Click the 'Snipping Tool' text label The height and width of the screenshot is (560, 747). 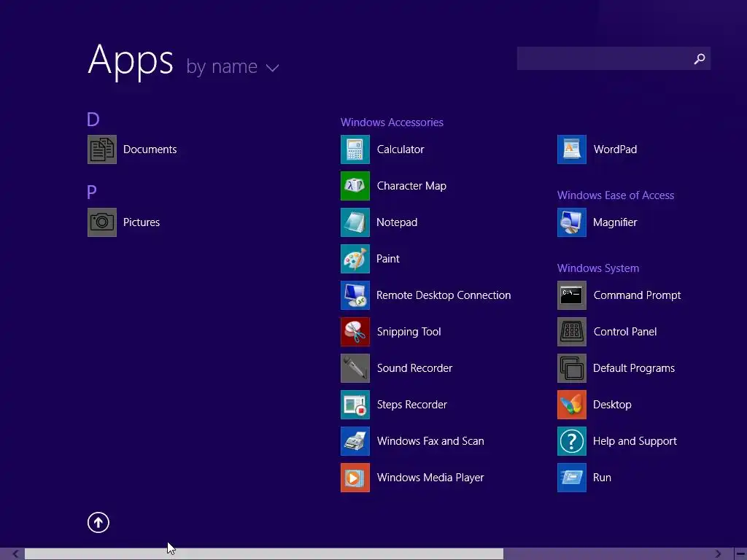point(409,332)
